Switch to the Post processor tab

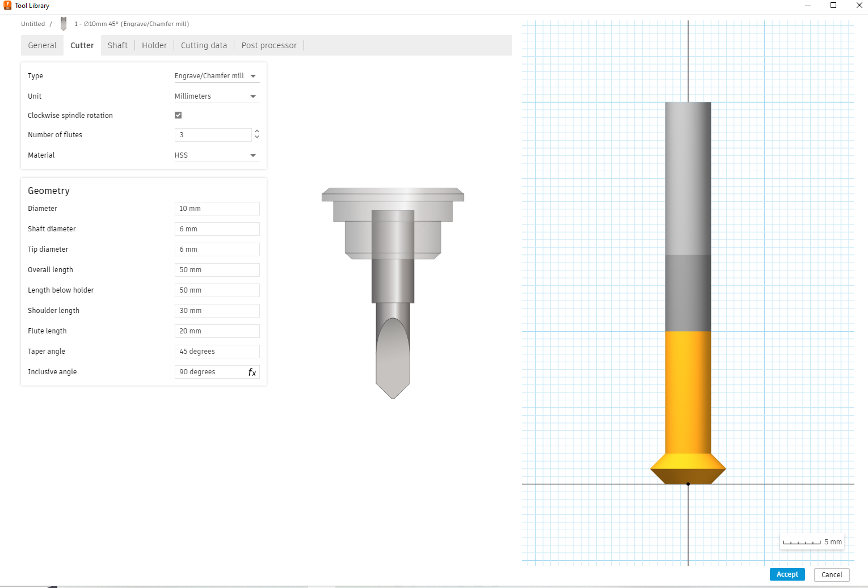[269, 45]
